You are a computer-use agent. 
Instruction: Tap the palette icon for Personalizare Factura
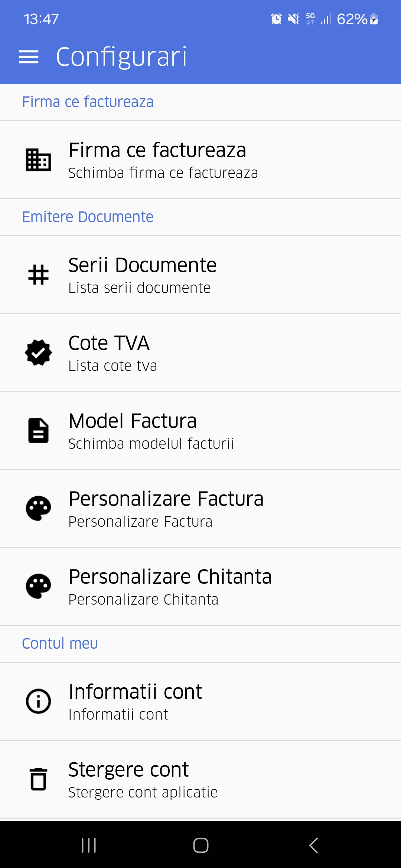click(38, 509)
